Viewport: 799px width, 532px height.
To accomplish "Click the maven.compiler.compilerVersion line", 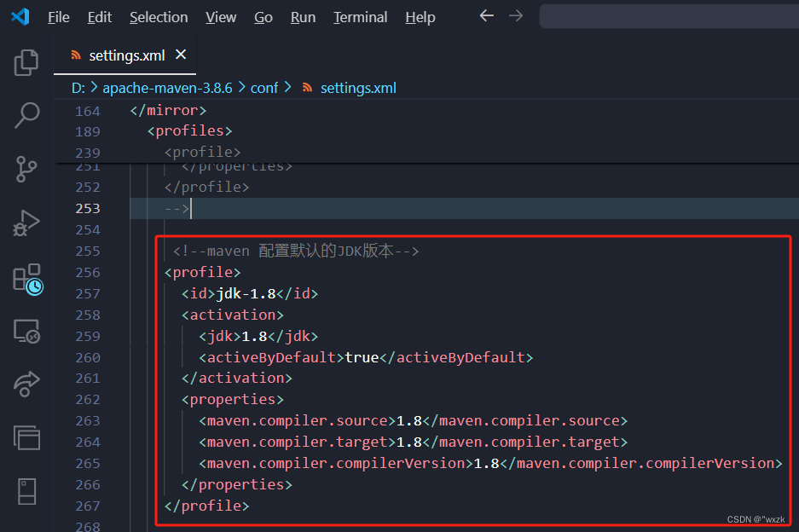I will [x=490, y=463].
